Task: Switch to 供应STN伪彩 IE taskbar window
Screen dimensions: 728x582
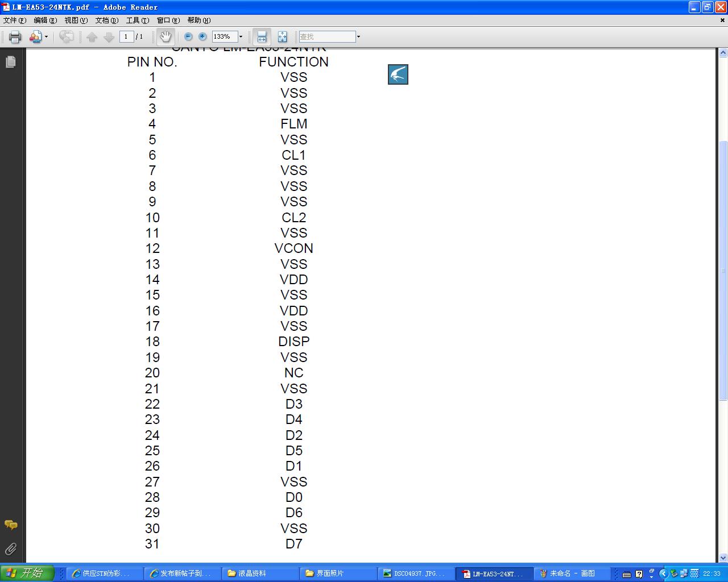Action: click(x=104, y=573)
